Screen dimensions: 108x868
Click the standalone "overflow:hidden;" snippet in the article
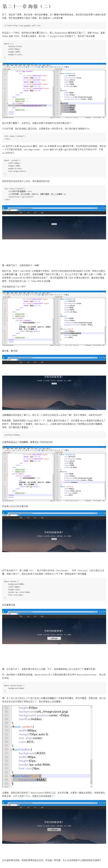[x=12, y=435]
